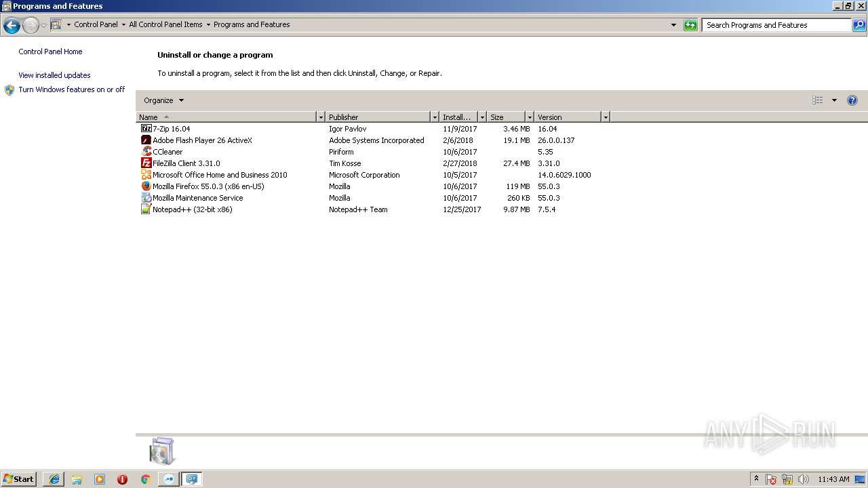Image resolution: width=868 pixels, height=488 pixels.
Task: Launch Opera from taskbar
Action: 122,479
